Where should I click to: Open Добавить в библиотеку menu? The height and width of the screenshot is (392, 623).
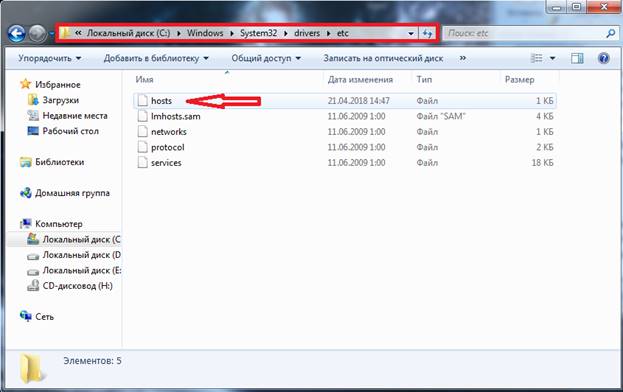tap(156, 58)
